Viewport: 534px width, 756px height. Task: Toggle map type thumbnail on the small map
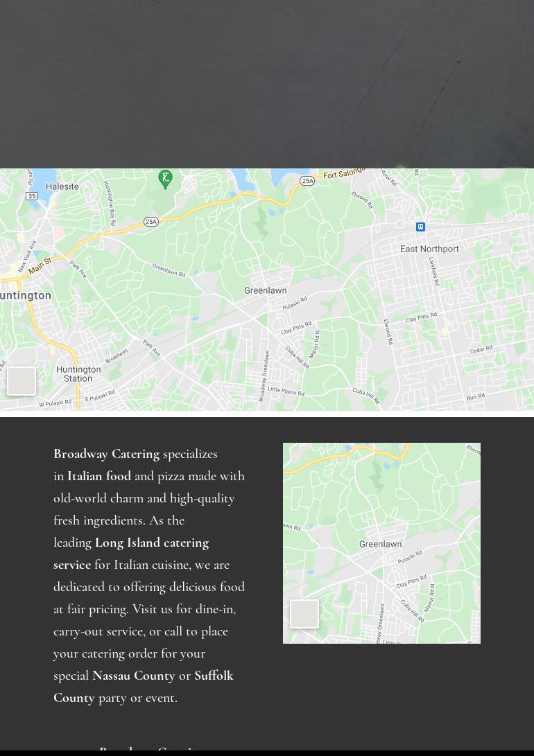tap(304, 614)
